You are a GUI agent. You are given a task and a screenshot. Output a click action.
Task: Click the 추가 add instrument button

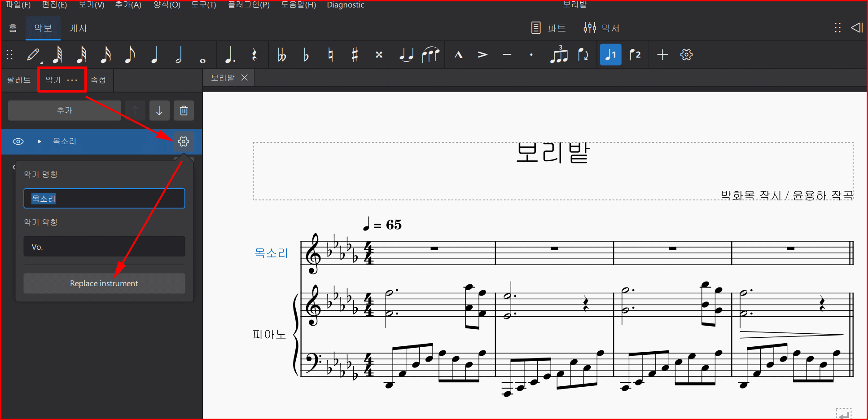(65, 111)
